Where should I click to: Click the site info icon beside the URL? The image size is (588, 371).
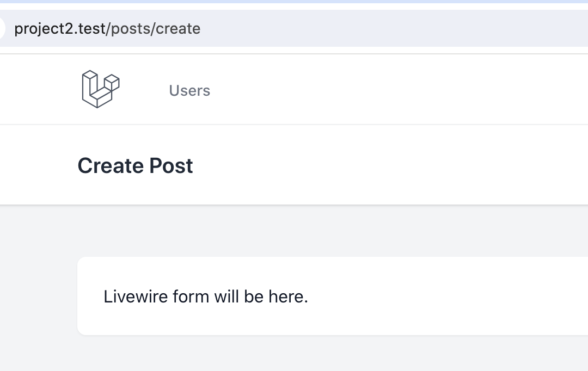(2, 28)
